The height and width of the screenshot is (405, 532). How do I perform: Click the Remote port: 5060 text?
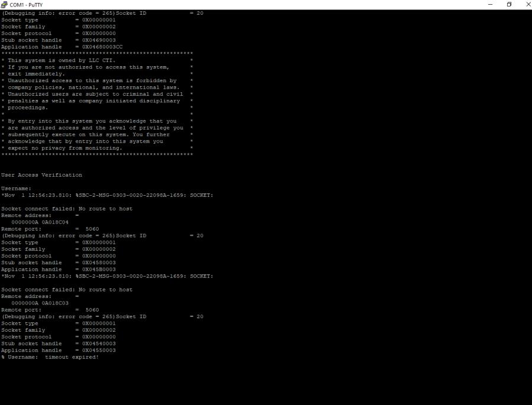(49, 229)
